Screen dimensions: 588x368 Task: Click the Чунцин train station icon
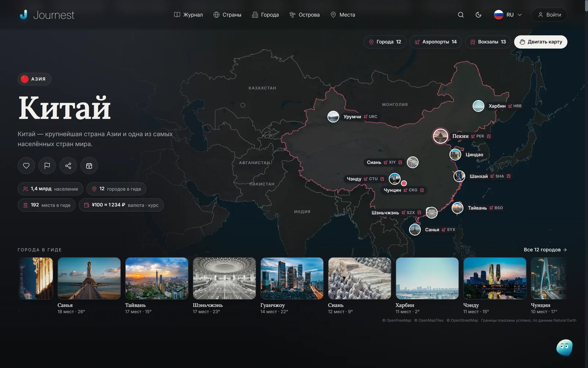click(x=422, y=190)
